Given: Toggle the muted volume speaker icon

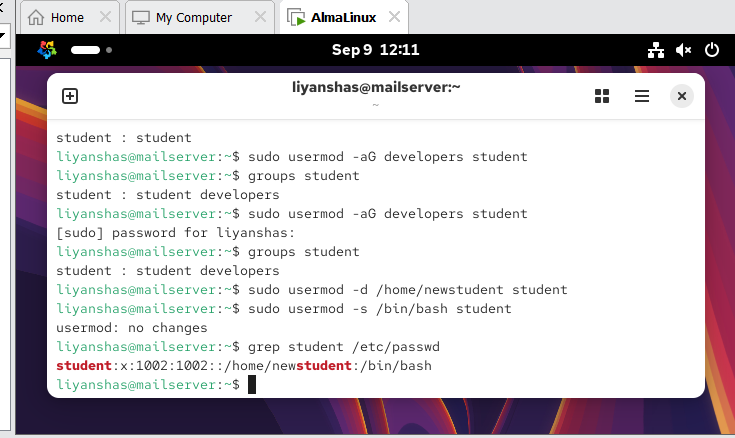Looking at the screenshot, I should coord(683,50).
